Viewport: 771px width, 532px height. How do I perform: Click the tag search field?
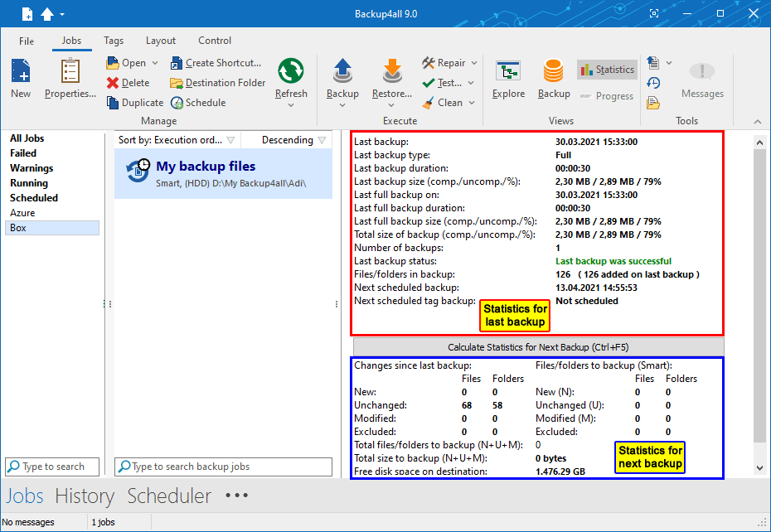52,467
